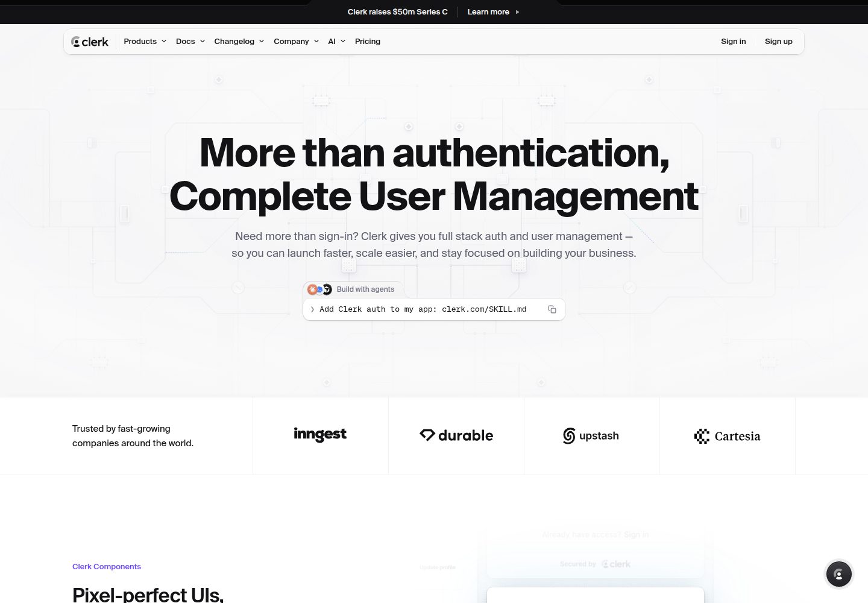
Task: Click the 'Pixel-perfect UIs' heading
Action: coord(148,595)
